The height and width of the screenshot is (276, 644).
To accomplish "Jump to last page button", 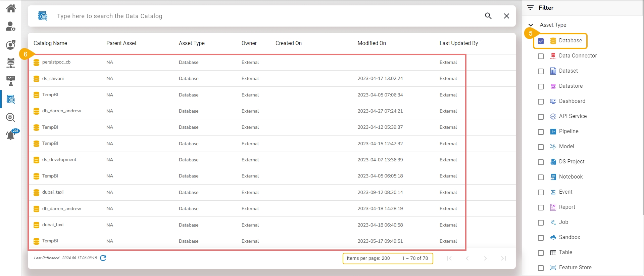I will (503, 258).
